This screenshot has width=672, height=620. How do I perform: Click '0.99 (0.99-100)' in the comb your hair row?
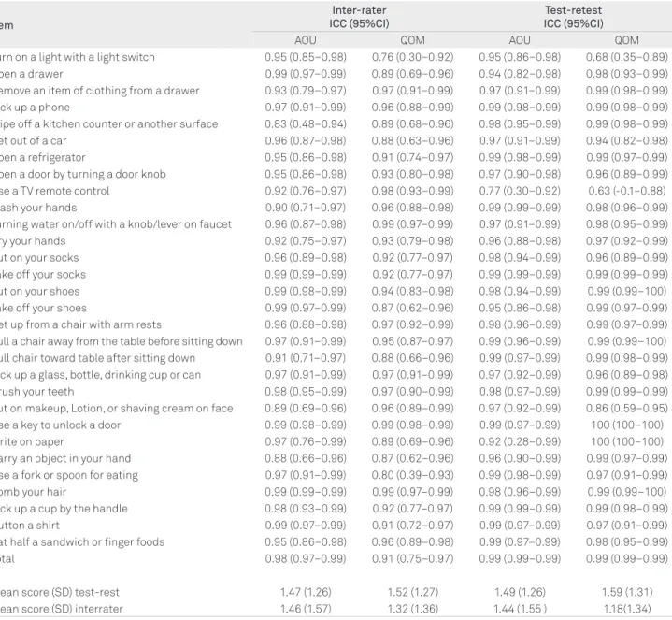click(627, 492)
